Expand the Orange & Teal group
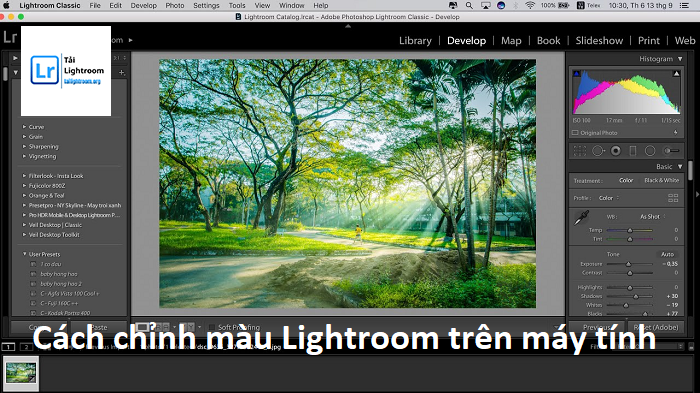Screen dimensions: 700x393 (x=24, y=196)
